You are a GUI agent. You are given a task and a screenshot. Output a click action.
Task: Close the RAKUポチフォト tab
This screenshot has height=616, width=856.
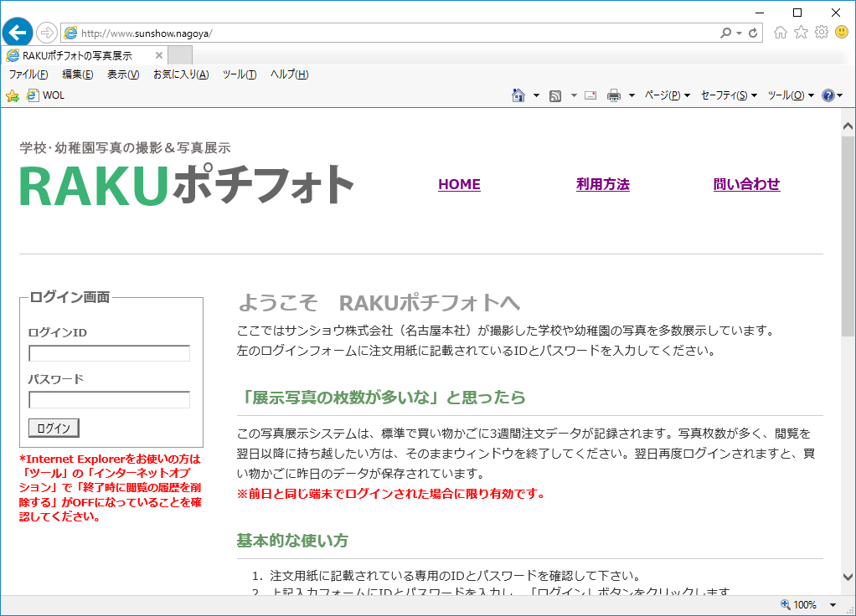pos(159,55)
